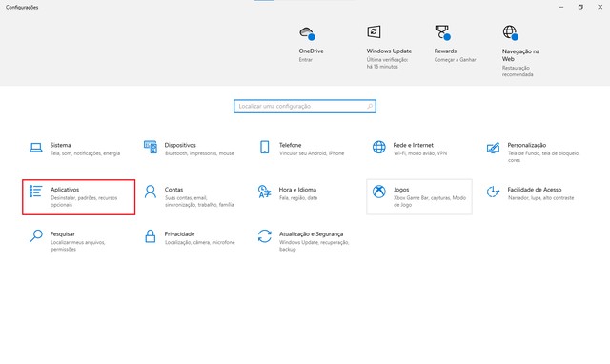Screen dimensions: 610x364
Task: Click the Pesquisar magnifier icon
Action: pyautogui.click(x=36, y=235)
